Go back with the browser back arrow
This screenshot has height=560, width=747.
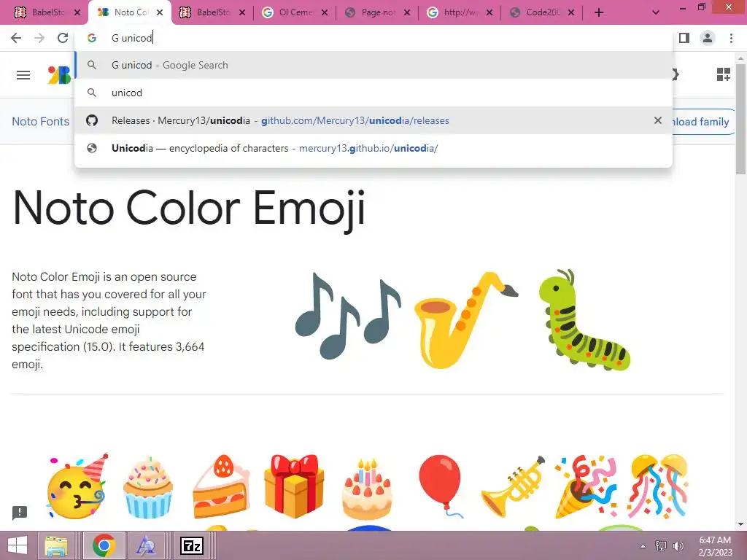click(x=16, y=38)
